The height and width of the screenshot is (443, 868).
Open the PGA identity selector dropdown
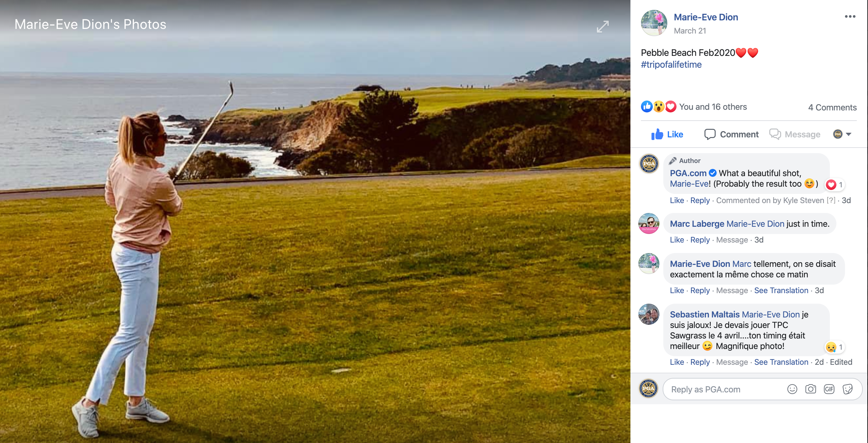pyautogui.click(x=842, y=134)
